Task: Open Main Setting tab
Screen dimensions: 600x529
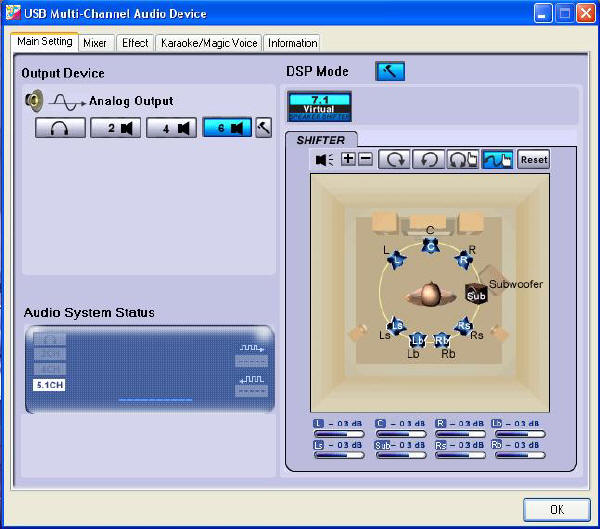Action: (45, 41)
